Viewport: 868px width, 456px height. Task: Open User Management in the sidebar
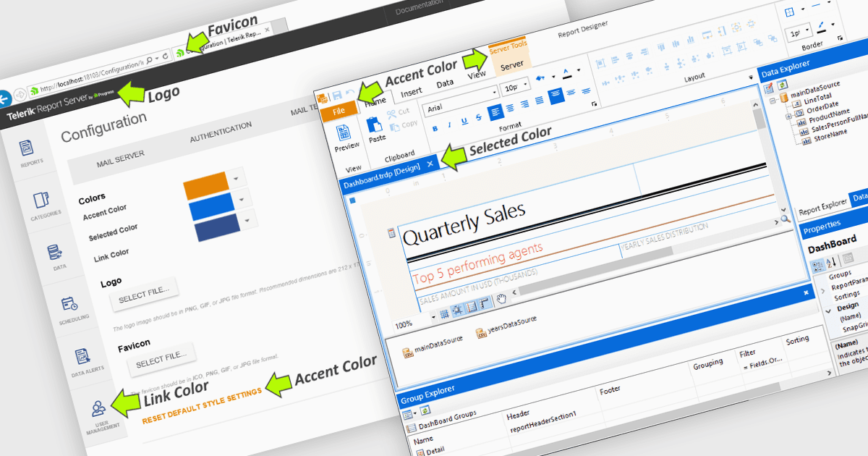(101, 416)
